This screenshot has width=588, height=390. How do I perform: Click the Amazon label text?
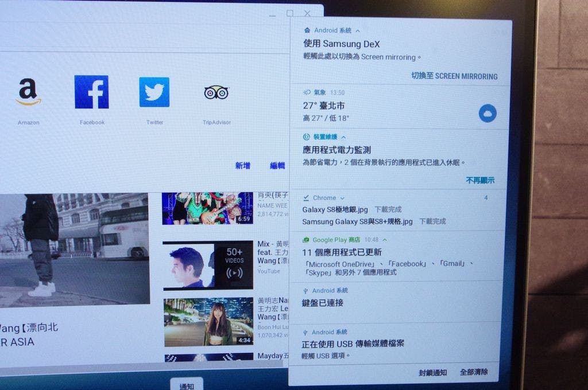coord(29,123)
